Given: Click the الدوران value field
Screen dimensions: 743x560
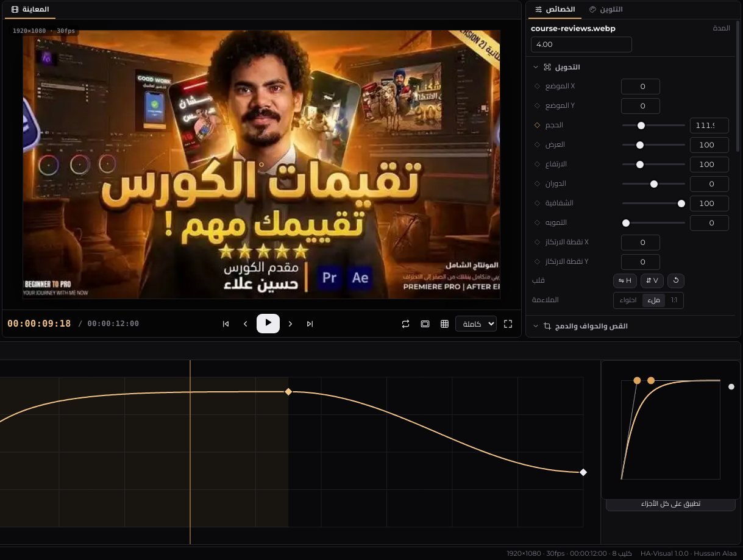Looking at the screenshot, I should pyautogui.click(x=710, y=184).
